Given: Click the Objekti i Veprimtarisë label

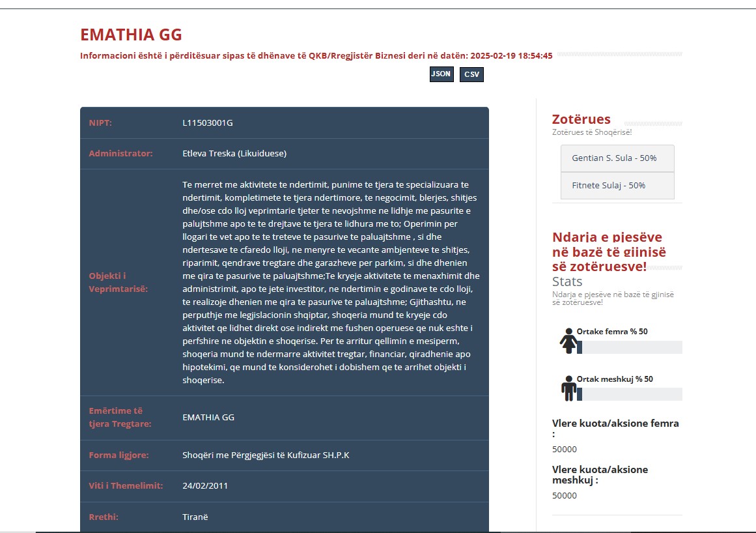Looking at the screenshot, I should pyautogui.click(x=118, y=282).
